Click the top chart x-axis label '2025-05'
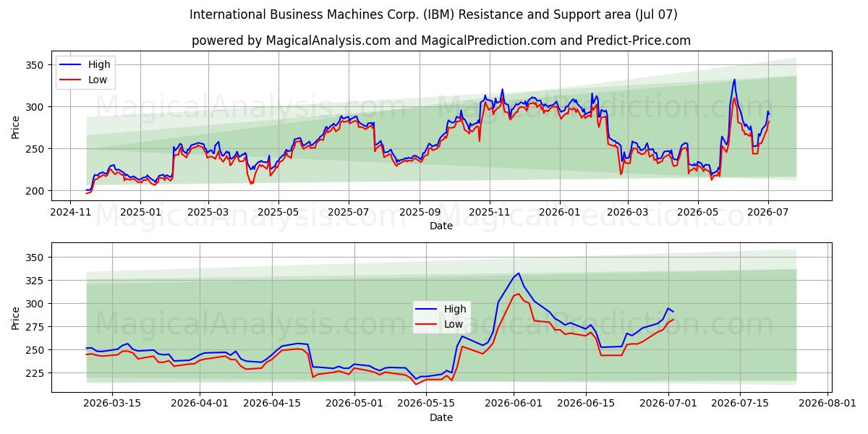The height and width of the screenshot is (434, 868). [x=278, y=213]
